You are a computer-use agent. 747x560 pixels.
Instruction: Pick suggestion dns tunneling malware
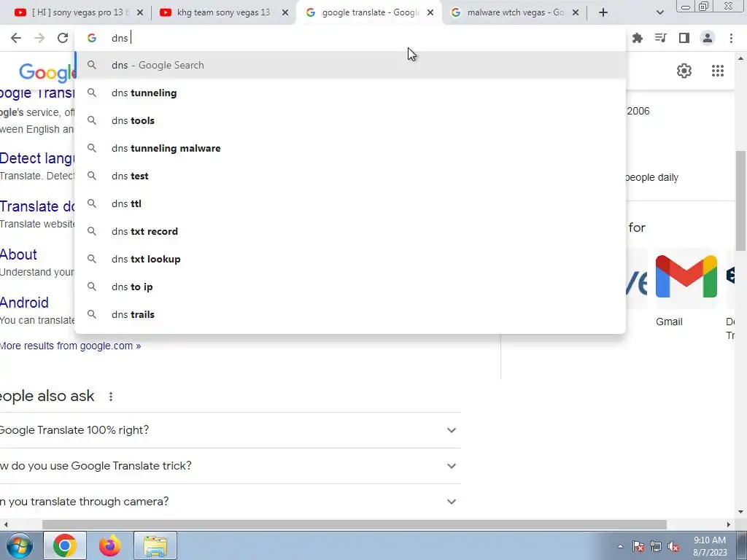(x=350, y=148)
